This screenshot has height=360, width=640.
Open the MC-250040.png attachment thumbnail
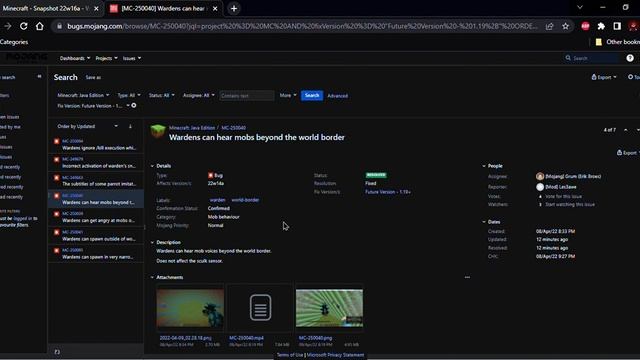[x=329, y=309]
